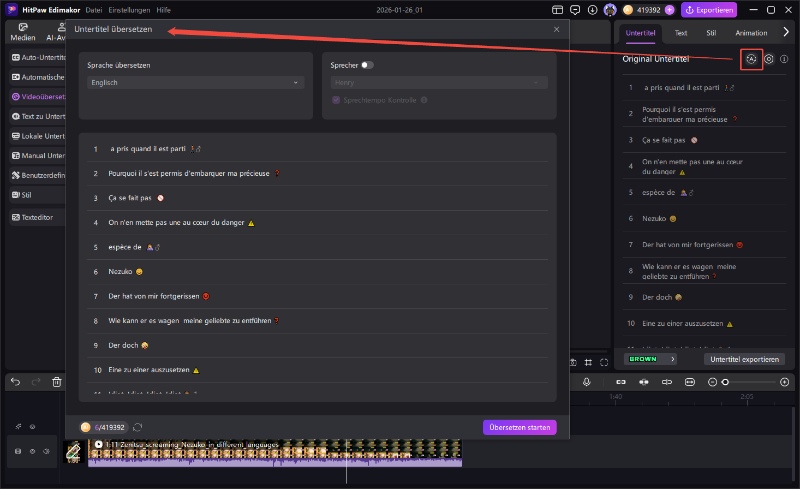Open subtitle settings gear next to Original Untertitel
800x489 pixels.
[769, 59]
